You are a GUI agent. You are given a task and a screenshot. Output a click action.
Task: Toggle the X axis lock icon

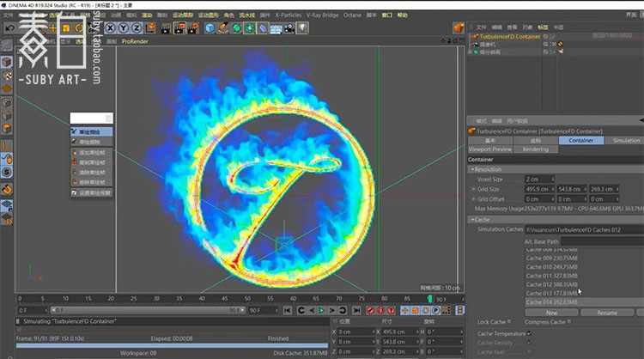[110, 28]
